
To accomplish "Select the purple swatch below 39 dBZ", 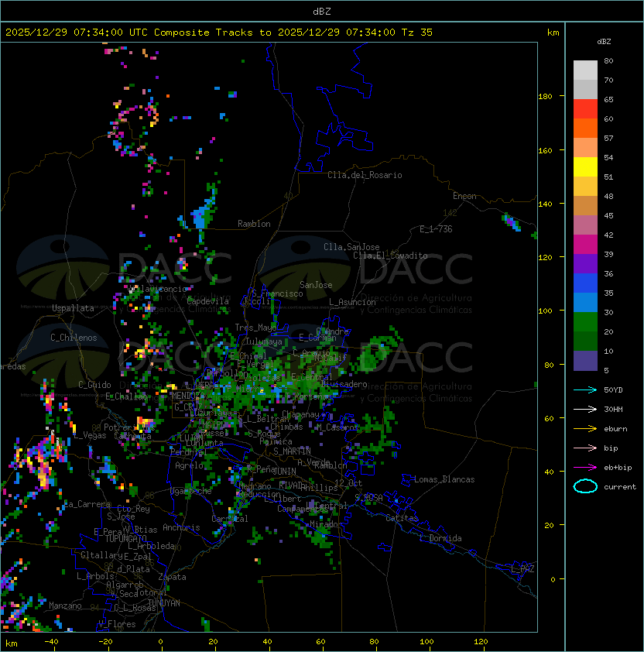I will [585, 263].
